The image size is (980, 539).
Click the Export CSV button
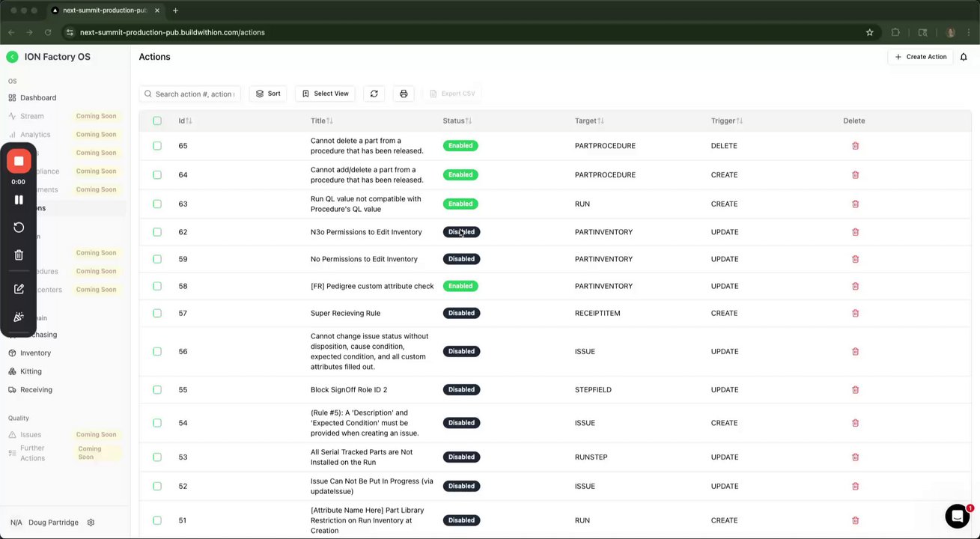[x=453, y=94]
